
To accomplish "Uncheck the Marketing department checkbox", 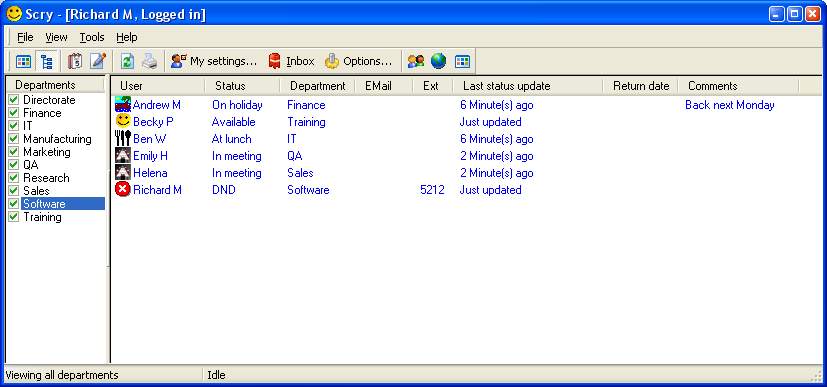I will 14,152.
